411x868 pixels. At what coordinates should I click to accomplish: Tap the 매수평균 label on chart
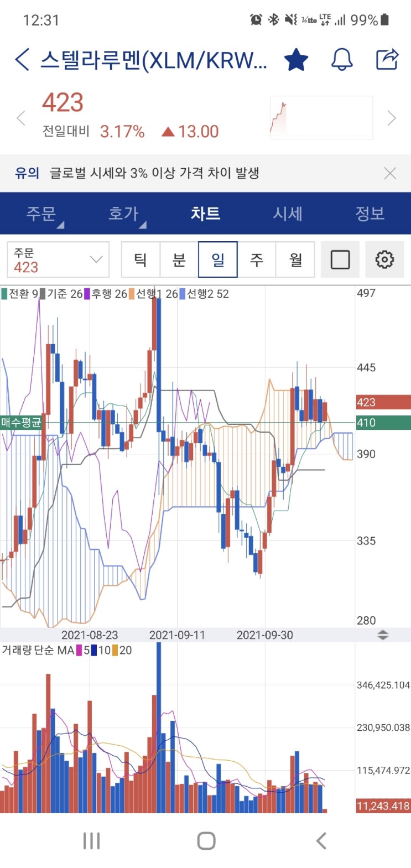(x=21, y=423)
